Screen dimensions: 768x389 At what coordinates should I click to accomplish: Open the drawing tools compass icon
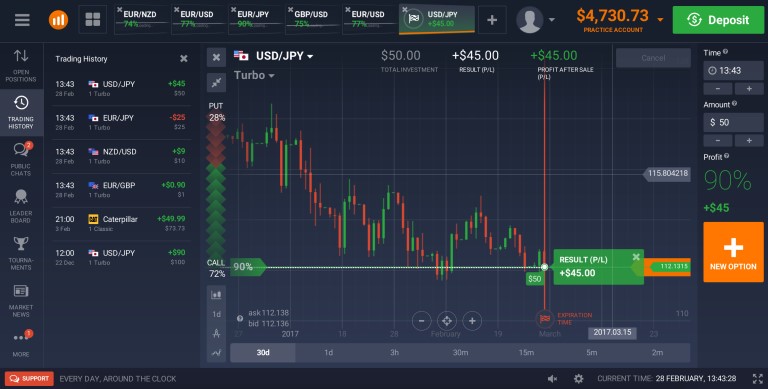click(x=216, y=334)
